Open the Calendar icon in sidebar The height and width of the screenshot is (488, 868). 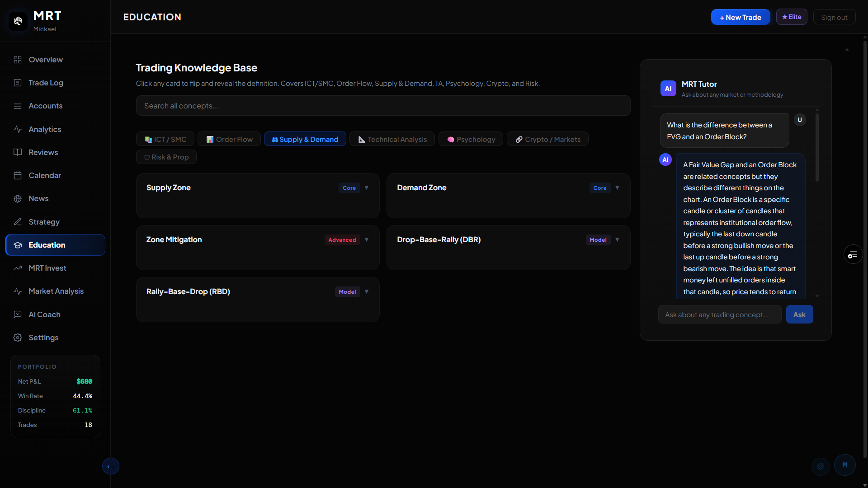coord(18,175)
